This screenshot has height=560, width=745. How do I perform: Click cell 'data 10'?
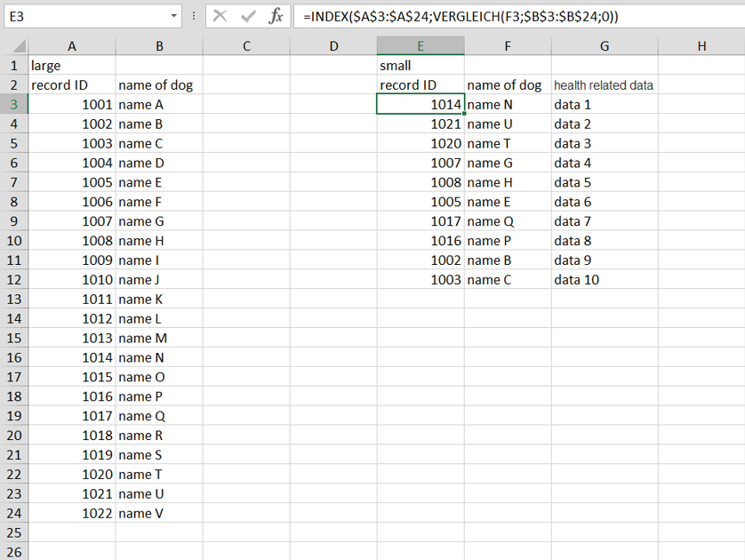click(x=605, y=280)
